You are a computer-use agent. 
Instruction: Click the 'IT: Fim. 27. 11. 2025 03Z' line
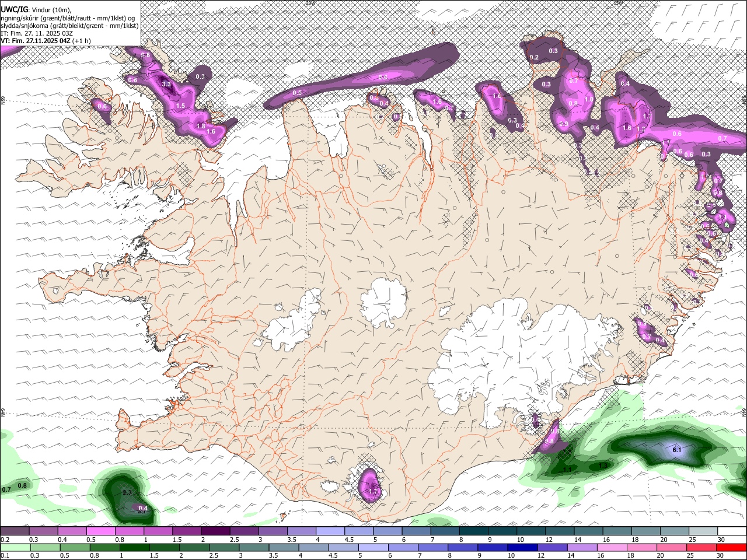[36, 33]
